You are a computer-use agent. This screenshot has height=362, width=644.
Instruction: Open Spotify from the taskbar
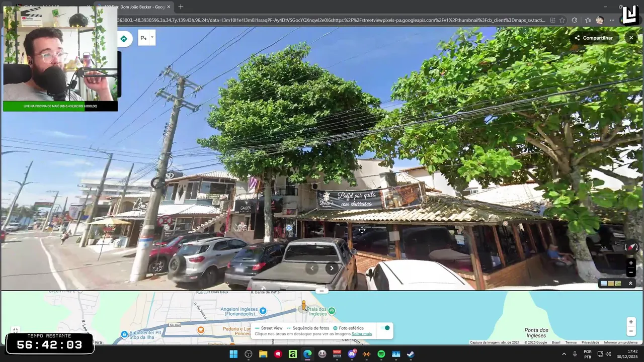tap(381, 354)
